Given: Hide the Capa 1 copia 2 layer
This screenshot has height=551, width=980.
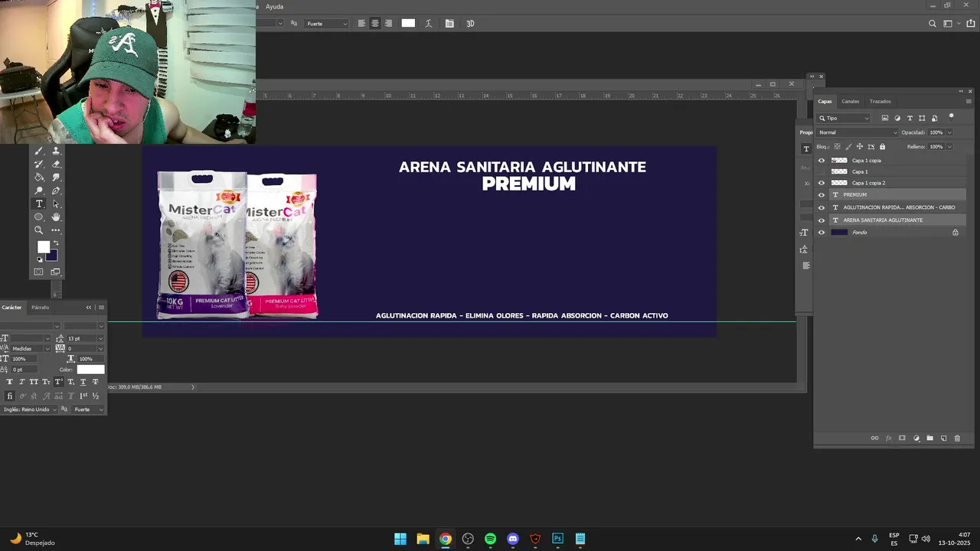Looking at the screenshot, I should pyautogui.click(x=822, y=183).
